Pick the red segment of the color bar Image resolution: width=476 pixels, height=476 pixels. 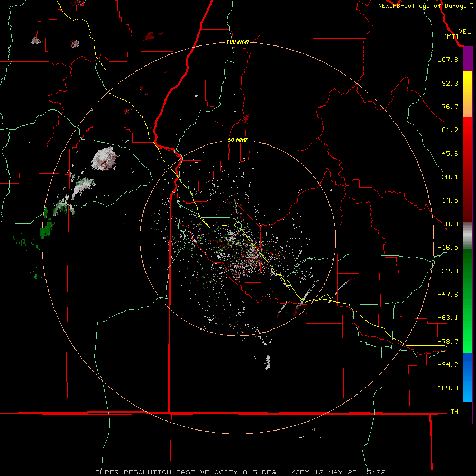467,169
